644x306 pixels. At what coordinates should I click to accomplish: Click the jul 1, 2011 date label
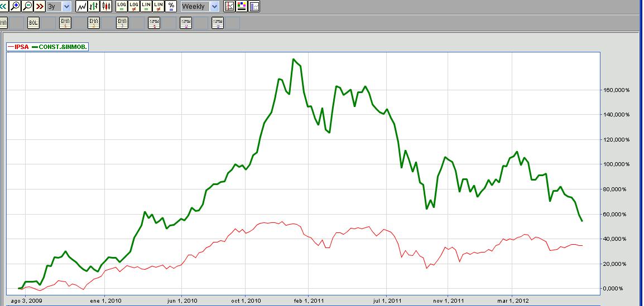tap(387, 300)
